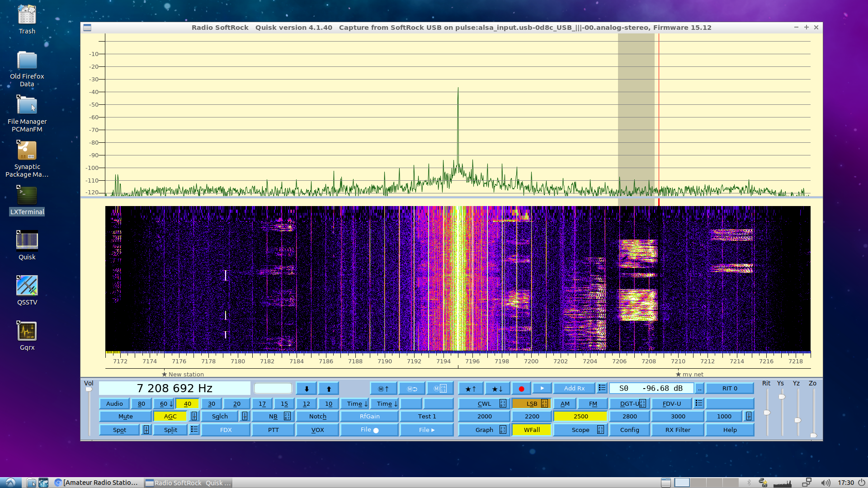Open the Config screen
Viewport: 868px width, 488px height.
pyautogui.click(x=629, y=430)
